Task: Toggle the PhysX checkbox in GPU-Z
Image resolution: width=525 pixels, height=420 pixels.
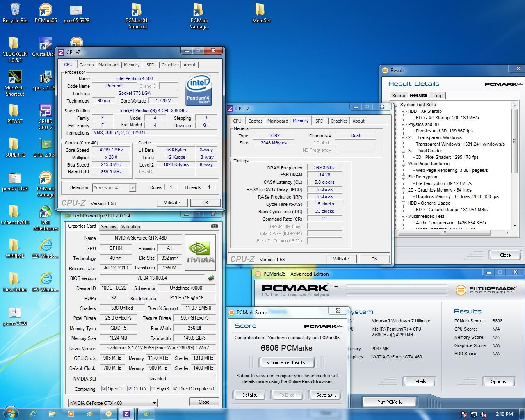Action: coord(153,388)
